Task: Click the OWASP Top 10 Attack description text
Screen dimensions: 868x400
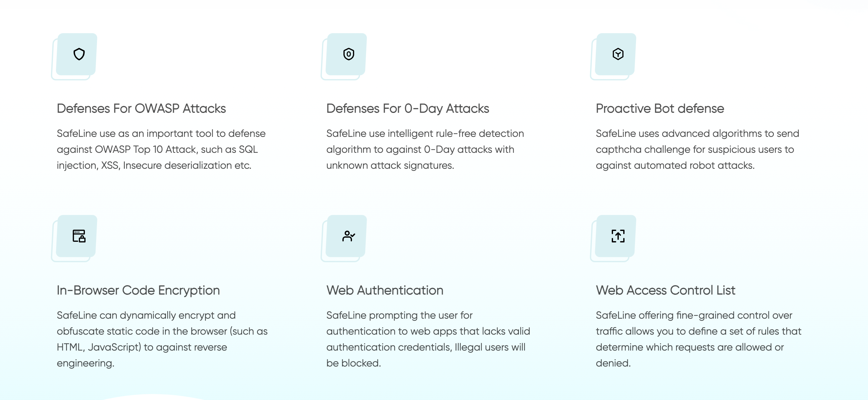Action: (x=161, y=150)
